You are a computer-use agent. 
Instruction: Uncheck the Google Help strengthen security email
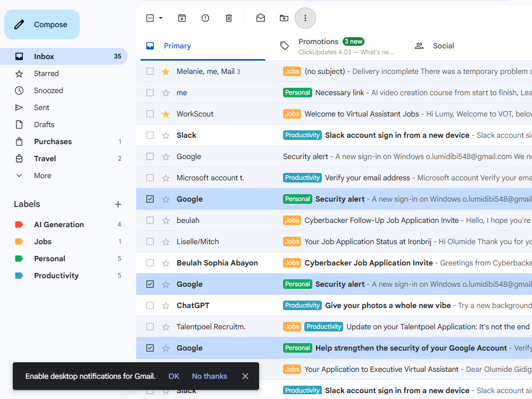point(150,348)
